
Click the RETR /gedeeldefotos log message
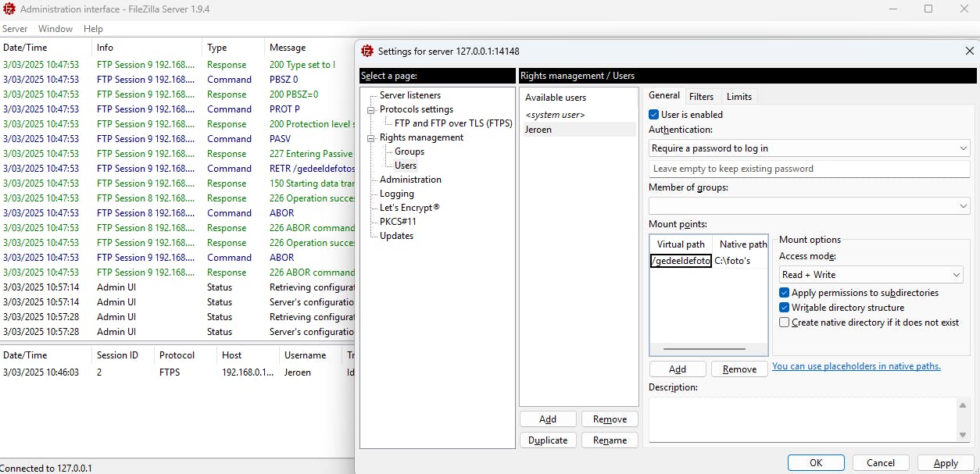[x=312, y=169]
